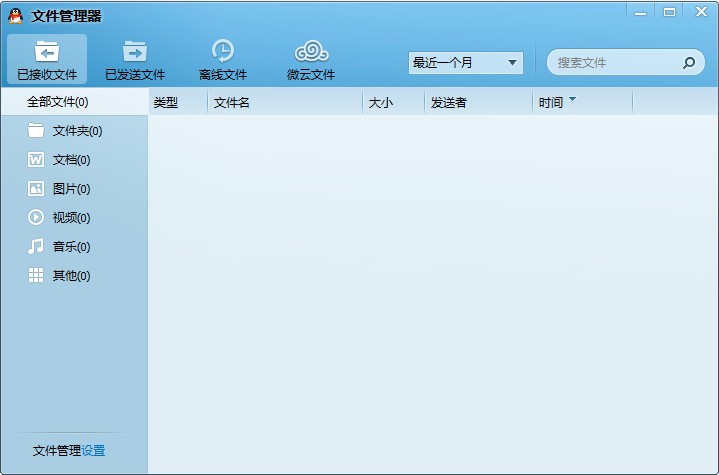This screenshot has height=475, width=719.
Task: Select 全部文件(0) in the sidebar
Action: tap(74, 102)
